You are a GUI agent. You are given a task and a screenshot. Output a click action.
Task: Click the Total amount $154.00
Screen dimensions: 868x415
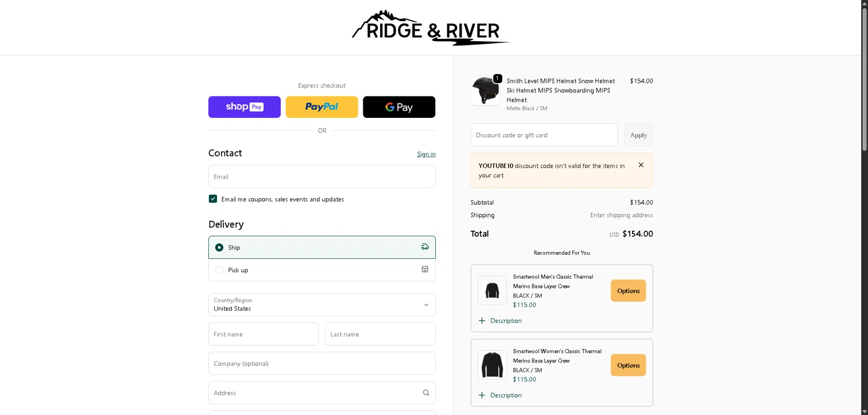[638, 234]
